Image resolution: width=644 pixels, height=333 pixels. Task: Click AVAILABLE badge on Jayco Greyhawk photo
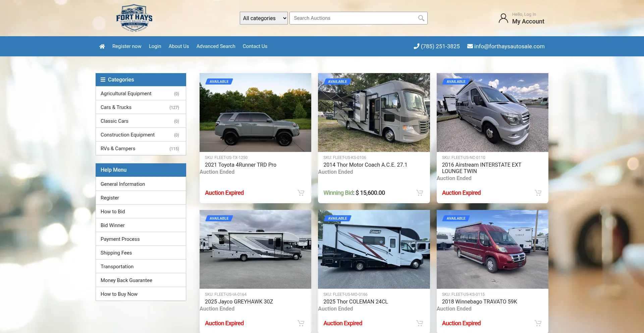click(x=219, y=218)
